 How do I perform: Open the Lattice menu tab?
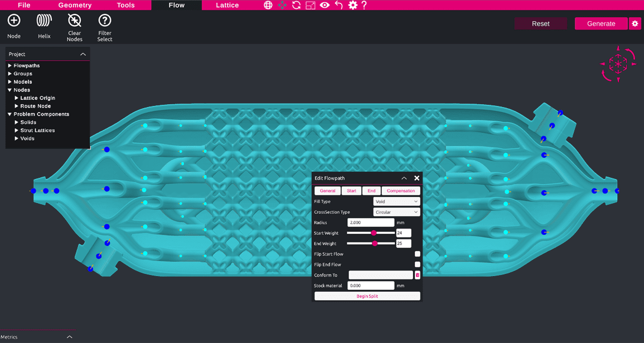227,6
